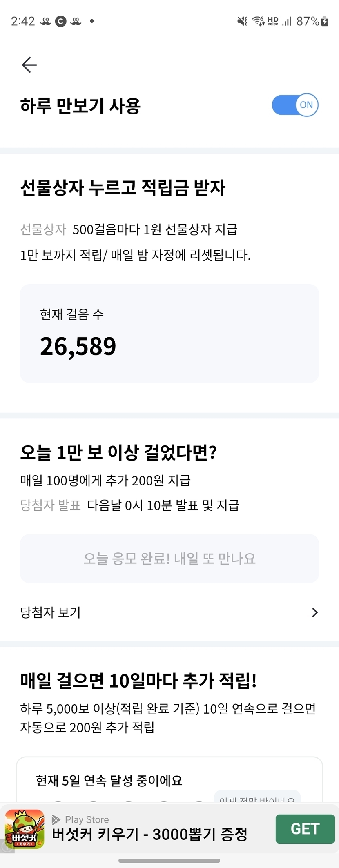The height and width of the screenshot is (868, 339).
Task: Tap the first mustache notification icon
Action: (46, 21)
